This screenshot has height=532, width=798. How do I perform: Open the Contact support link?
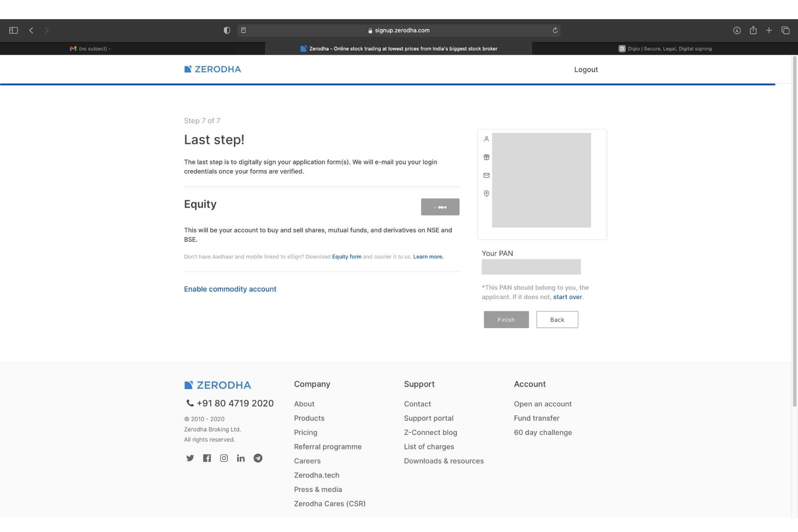(x=417, y=404)
